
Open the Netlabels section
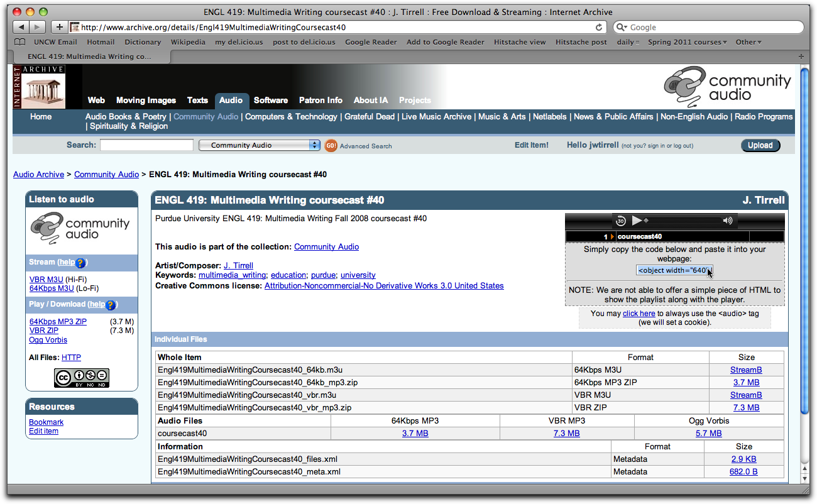(550, 116)
